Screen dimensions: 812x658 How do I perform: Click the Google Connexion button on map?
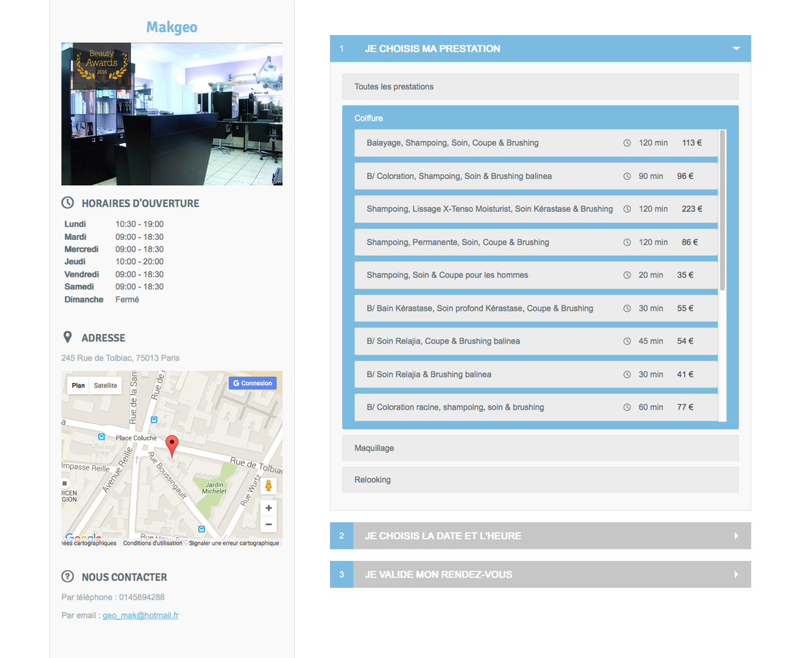[252, 383]
